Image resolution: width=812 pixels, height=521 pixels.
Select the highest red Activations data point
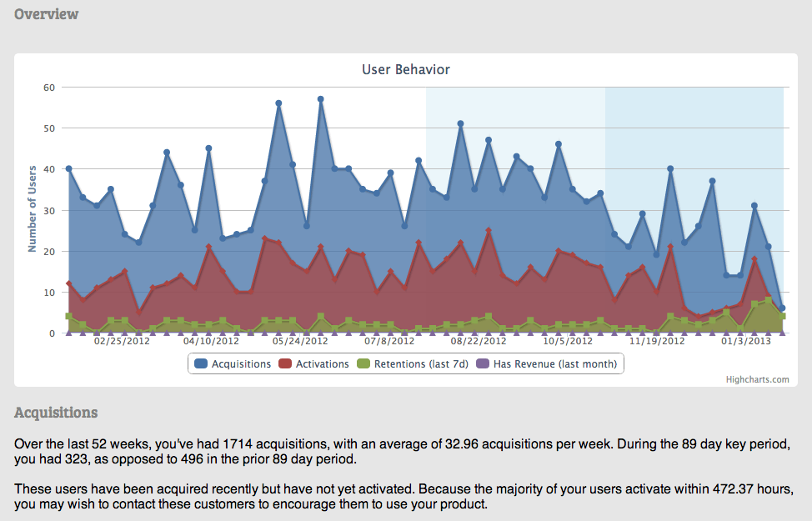(x=489, y=231)
